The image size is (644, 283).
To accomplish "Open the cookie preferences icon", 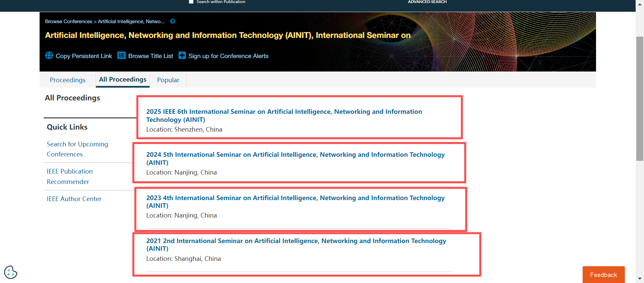I will pos(11,272).
